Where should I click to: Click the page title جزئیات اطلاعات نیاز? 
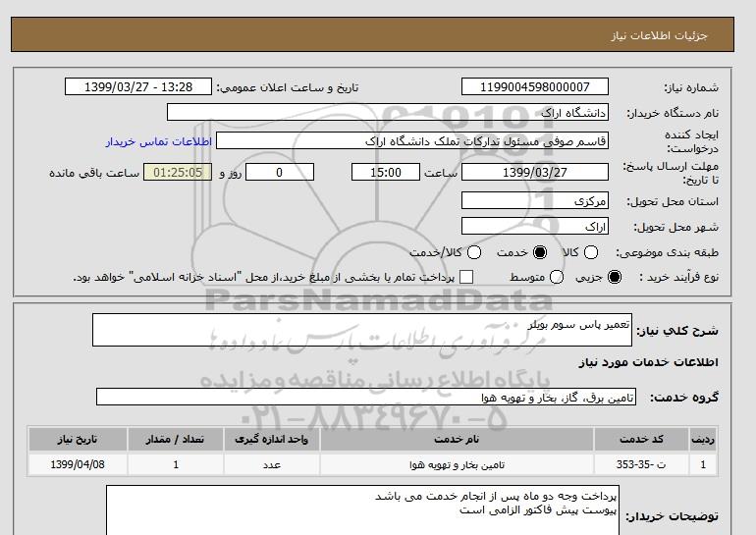(659, 35)
